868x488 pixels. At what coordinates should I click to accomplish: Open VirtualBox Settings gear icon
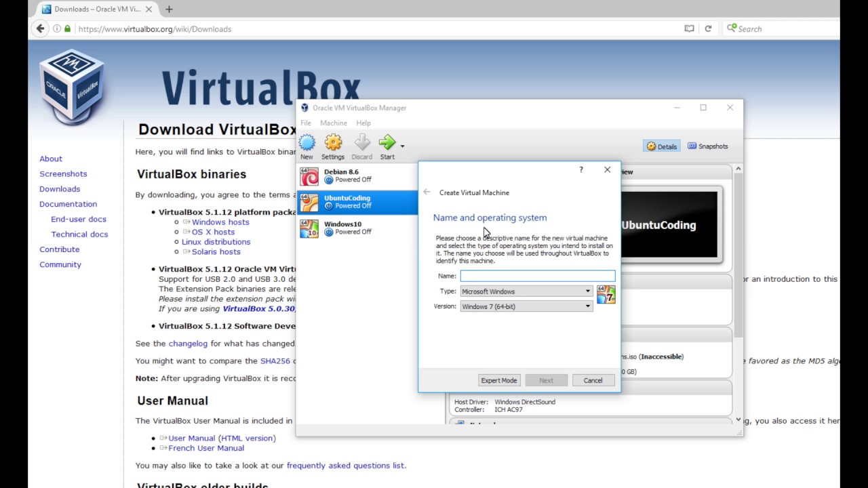[x=333, y=146]
